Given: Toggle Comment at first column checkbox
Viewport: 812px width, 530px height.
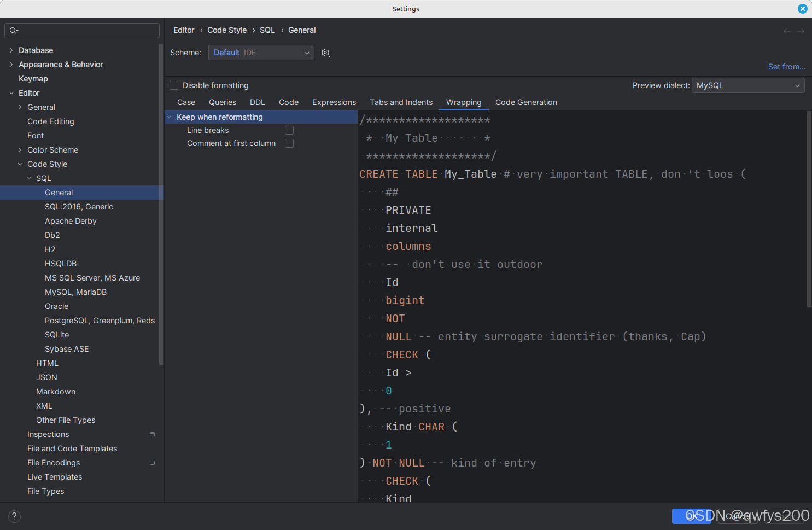Looking at the screenshot, I should (x=289, y=143).
